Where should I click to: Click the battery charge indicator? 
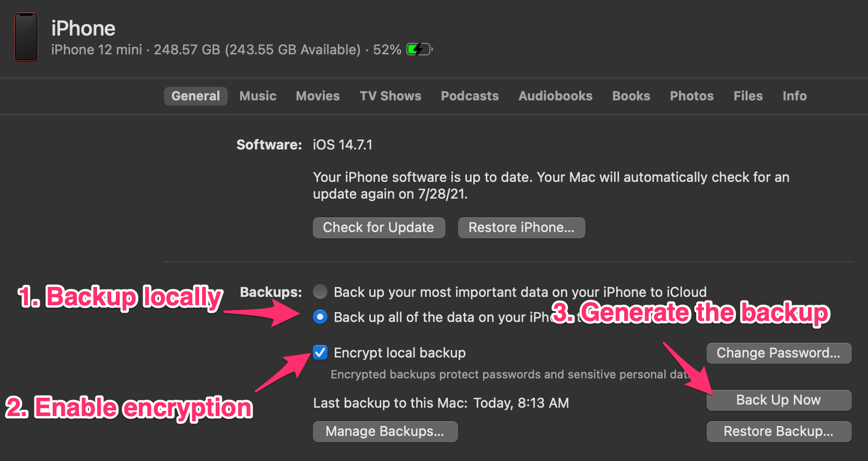[418, 49]
